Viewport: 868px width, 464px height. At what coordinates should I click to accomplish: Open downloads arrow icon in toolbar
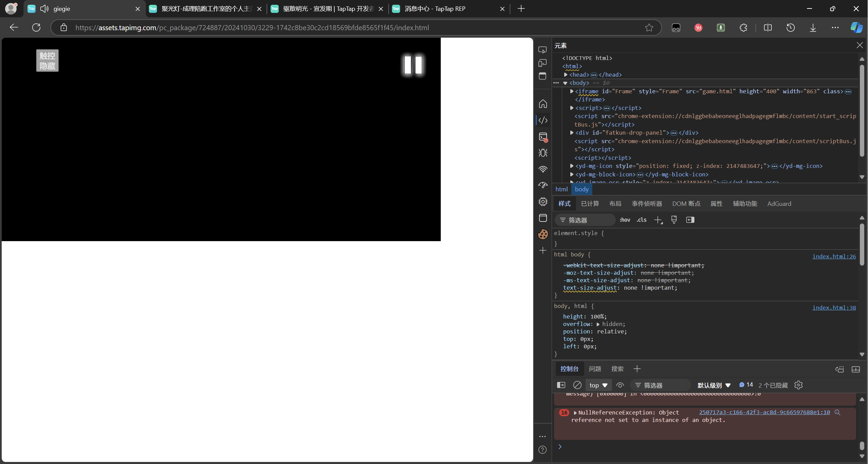tap(813, 27)
